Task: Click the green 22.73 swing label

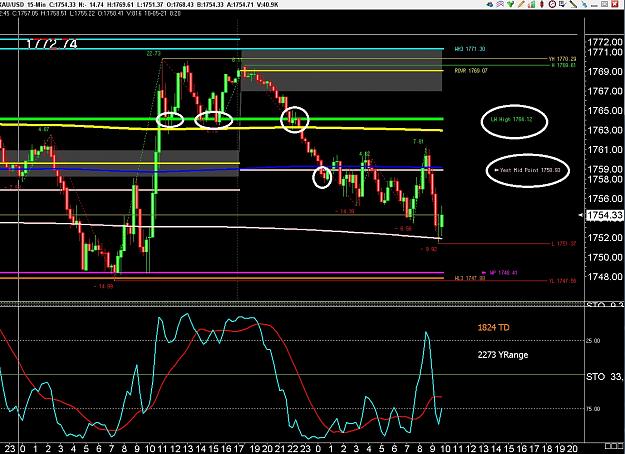Action: (x=153, y=53)
